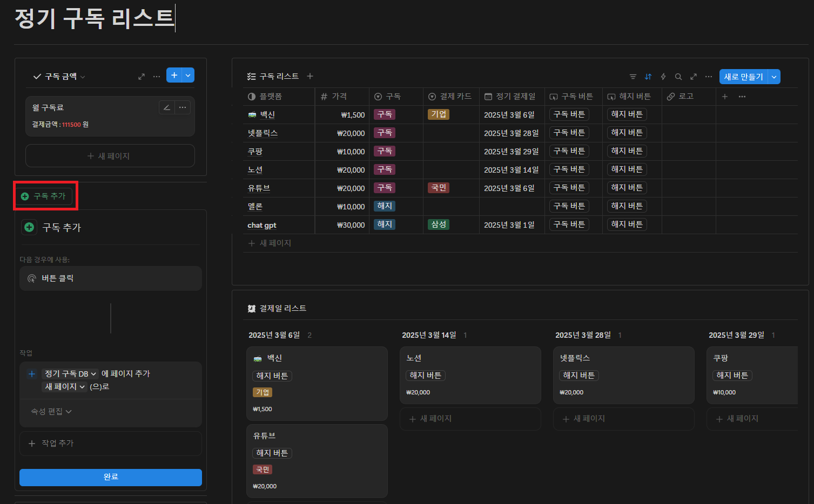
Task: Open 정기 구독 DB selector dropdown
Action: [70, 374]
